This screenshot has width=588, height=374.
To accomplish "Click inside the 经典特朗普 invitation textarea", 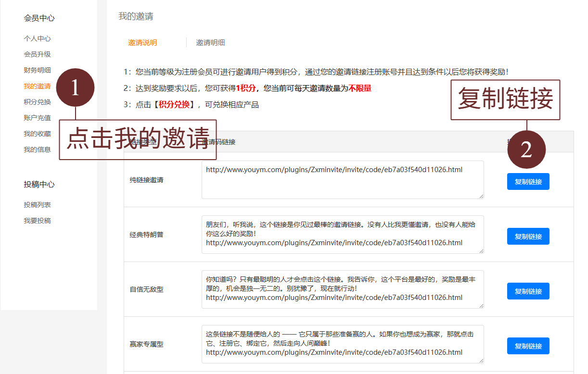I will tap(343, 235).
